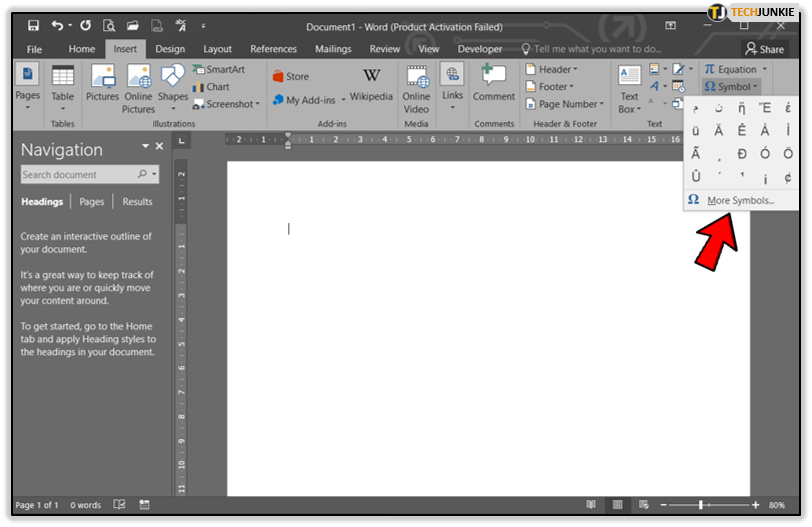
Task: Click the Redo/Repeat icon
Action: [x=85, y=26]
